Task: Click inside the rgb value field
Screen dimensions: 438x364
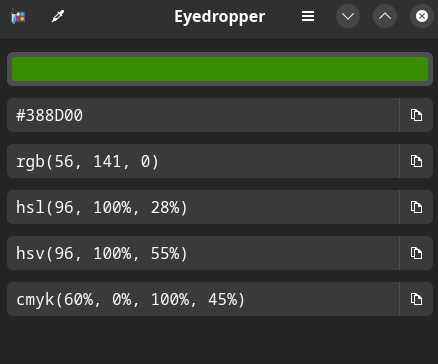Action: coord(203,161)
